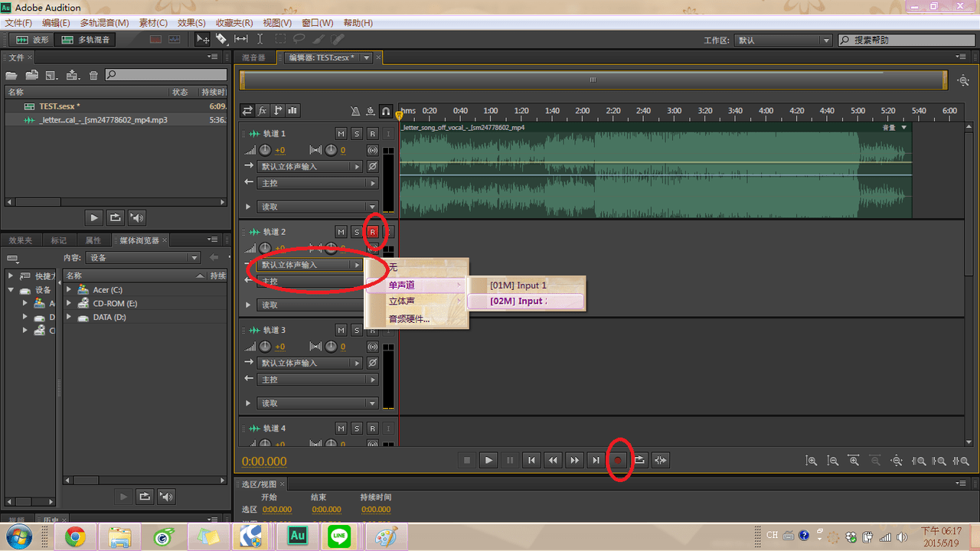
Task: Choose [02M] Input 2 from the submenu
Action: [x=526, y=302]
